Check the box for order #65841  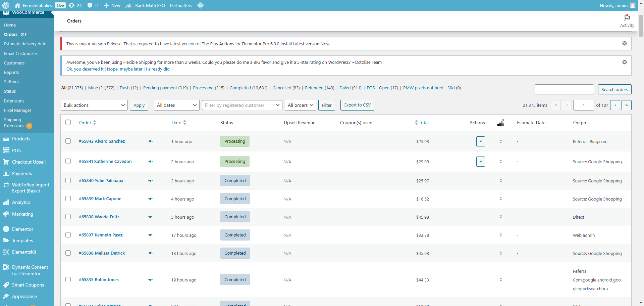tap(68, 161)
